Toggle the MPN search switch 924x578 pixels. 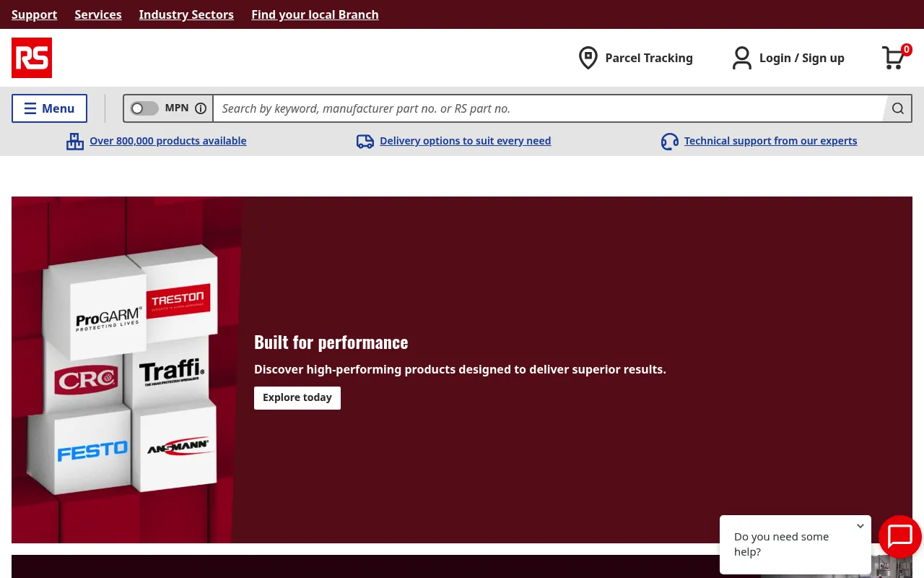point(144,108)
